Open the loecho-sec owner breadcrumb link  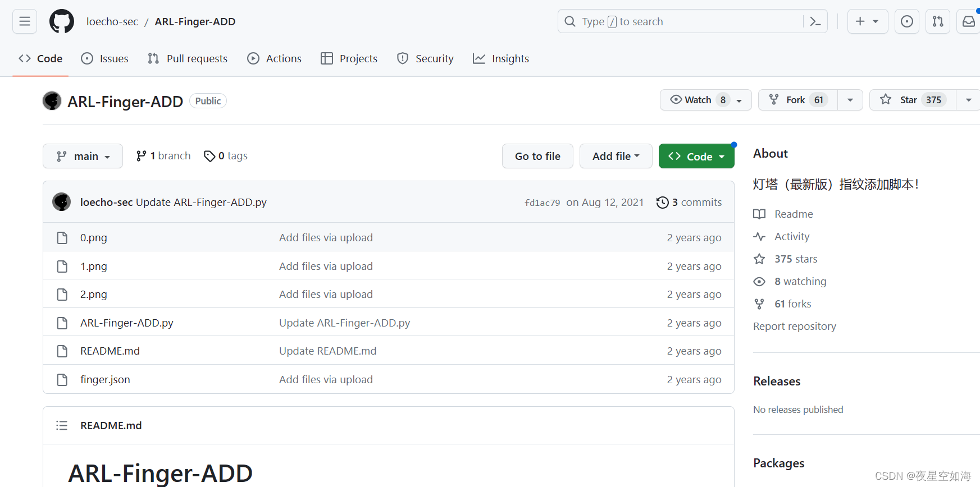click(x=112, y=21)
